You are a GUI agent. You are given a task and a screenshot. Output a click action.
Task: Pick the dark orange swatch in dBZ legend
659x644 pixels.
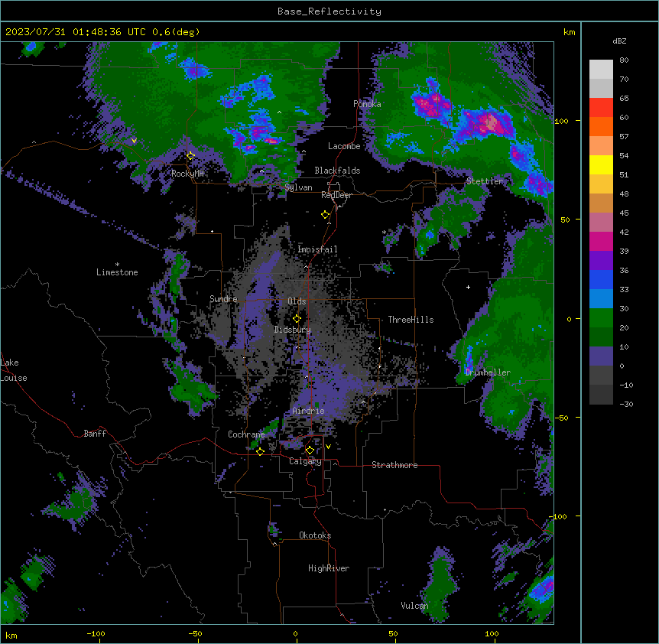coord(601,126)
